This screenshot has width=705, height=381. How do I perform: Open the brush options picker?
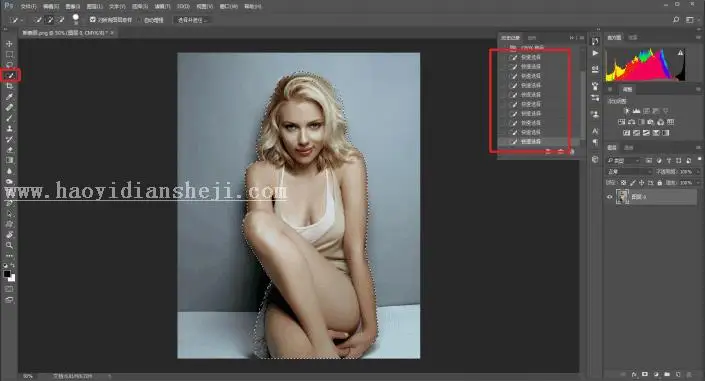pyautogui.click(x=76, y=19)
